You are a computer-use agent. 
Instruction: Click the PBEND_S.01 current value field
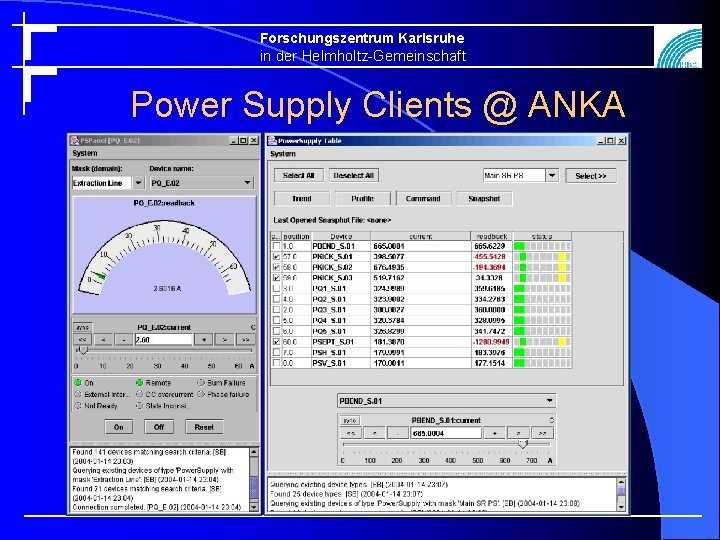point(446,433)
